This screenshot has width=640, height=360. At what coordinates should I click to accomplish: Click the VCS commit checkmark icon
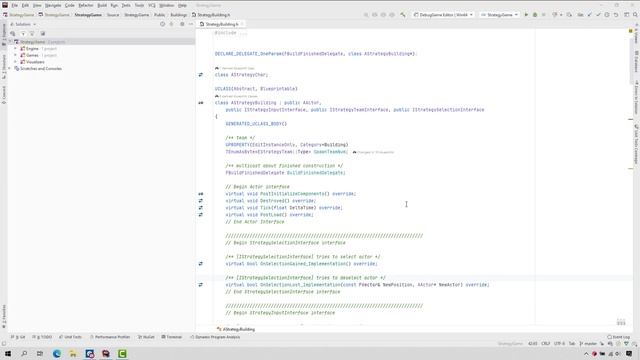click(x=598, y=15)
